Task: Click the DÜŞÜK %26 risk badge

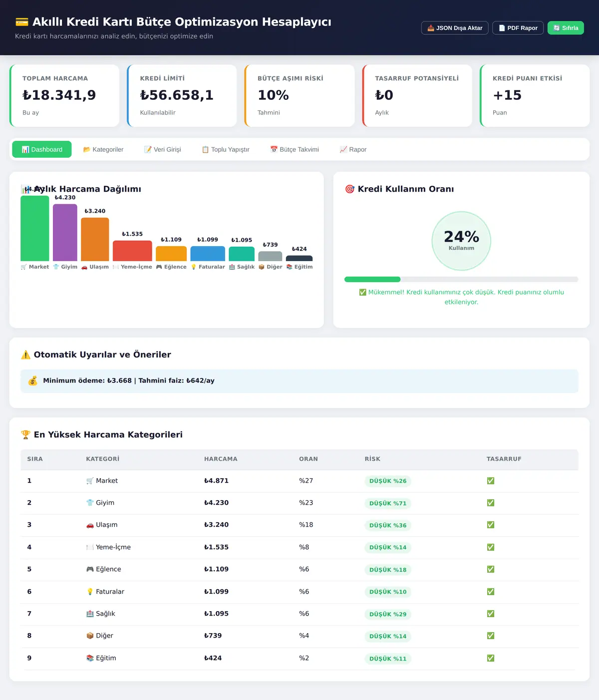Action: pos(388,481)
